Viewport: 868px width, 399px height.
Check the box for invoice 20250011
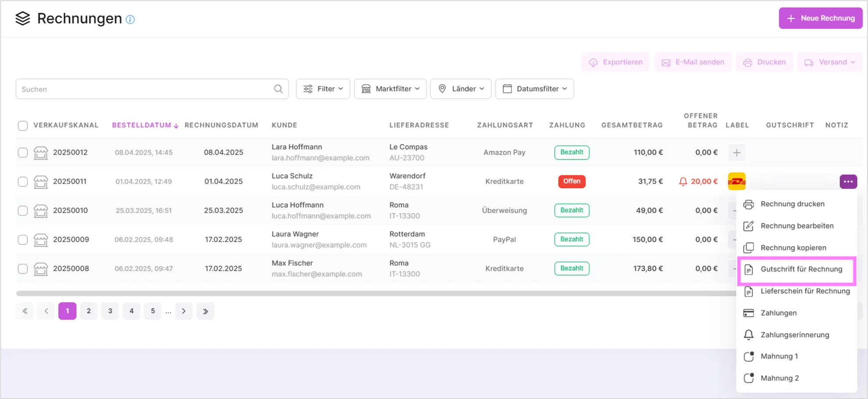coord(23,181)
